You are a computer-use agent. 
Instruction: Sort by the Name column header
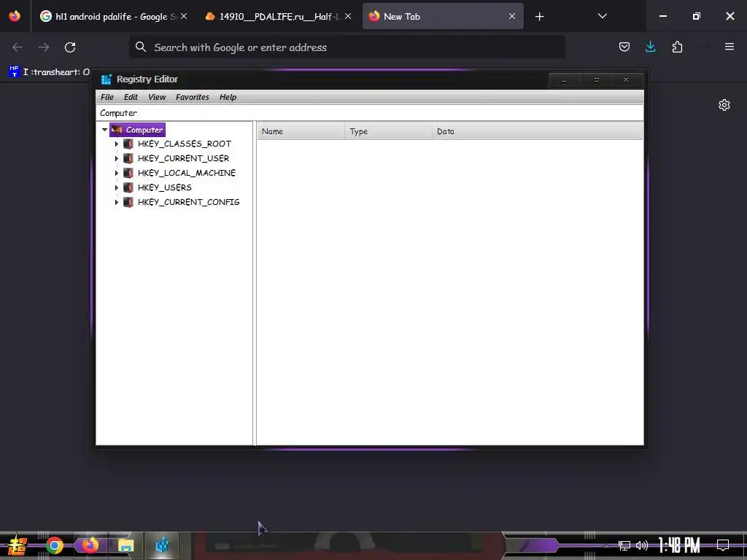coord(301,131)
